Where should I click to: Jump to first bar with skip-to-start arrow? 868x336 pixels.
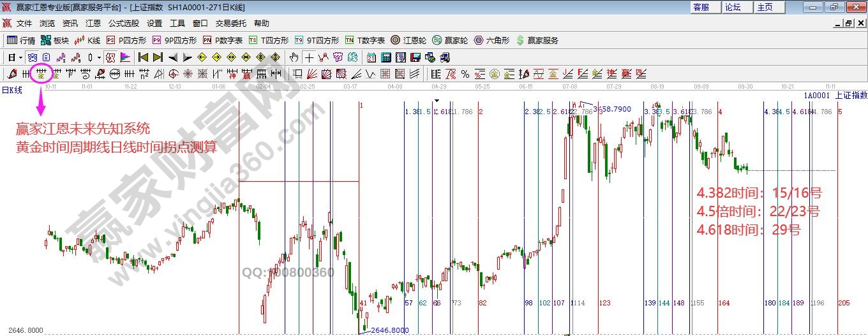[x=144, y=57]
